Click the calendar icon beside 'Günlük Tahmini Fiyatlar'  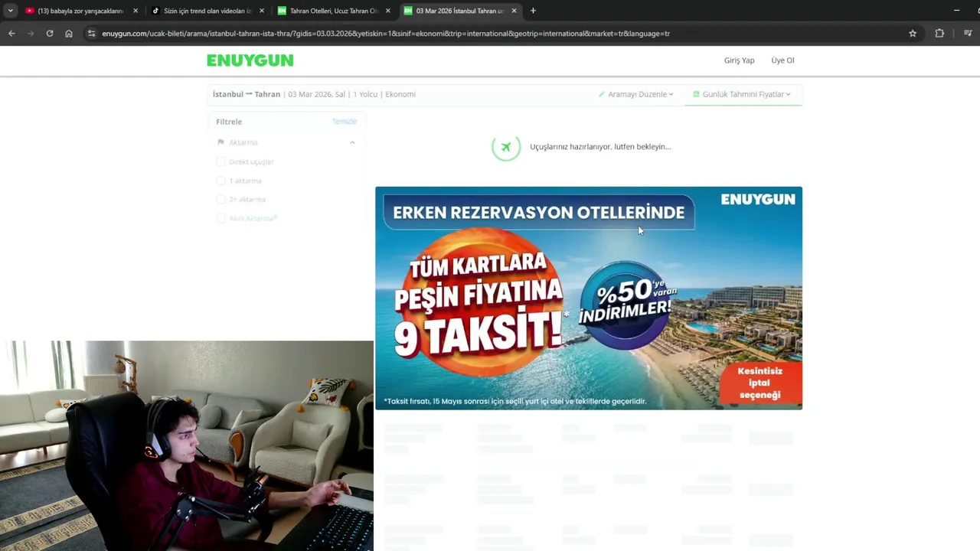(x=696, y=94)
